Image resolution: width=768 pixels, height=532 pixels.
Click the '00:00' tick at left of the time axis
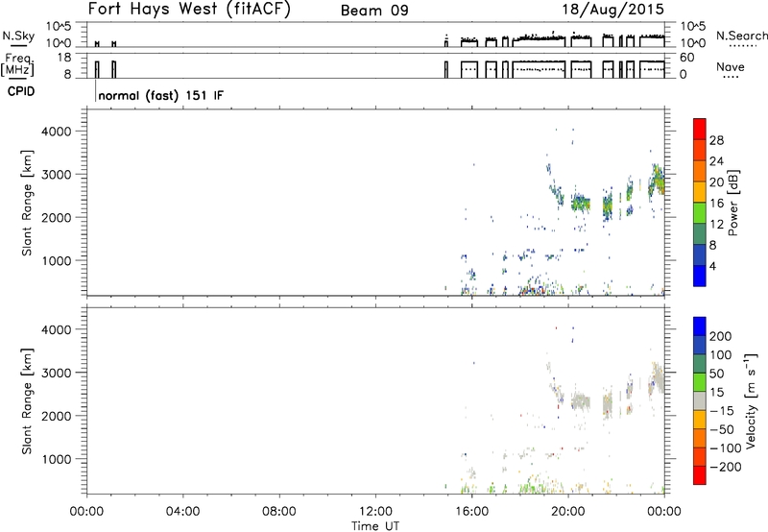pyautogui.click(x=86, y=512)
